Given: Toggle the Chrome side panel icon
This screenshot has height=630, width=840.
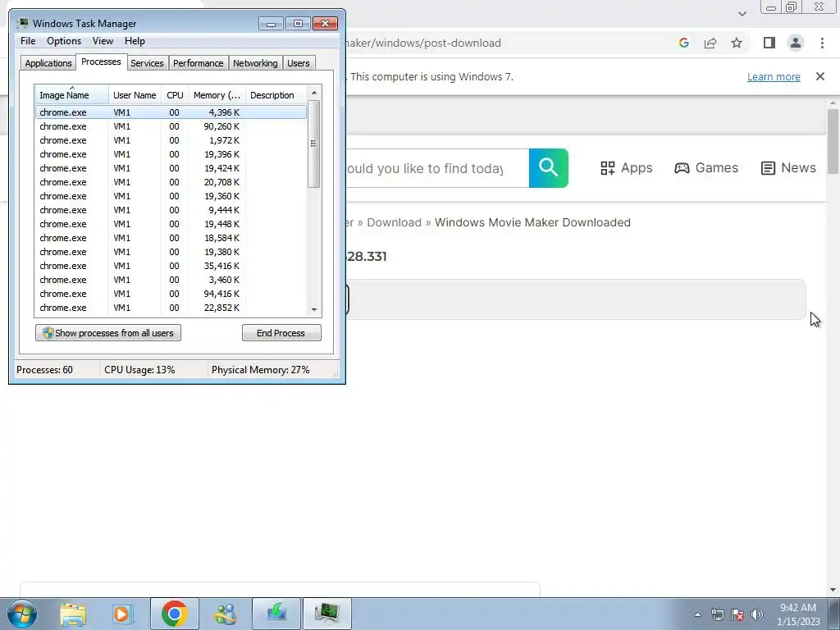Looking at the screenshot, I should (769, 43).
